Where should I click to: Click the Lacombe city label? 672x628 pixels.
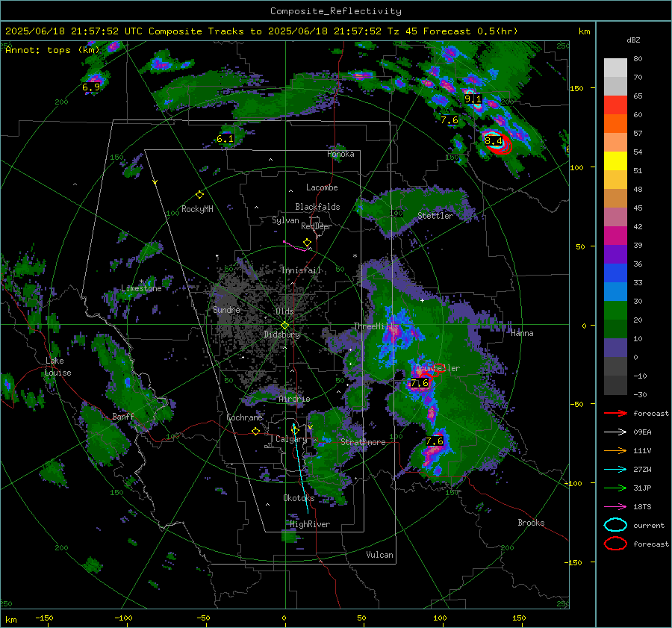pos(322,187)
